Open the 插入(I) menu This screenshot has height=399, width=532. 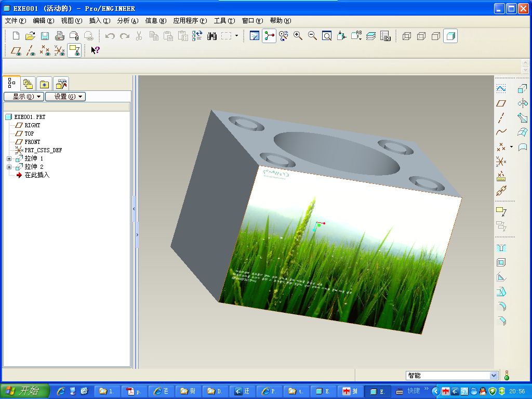click(100, 21)
